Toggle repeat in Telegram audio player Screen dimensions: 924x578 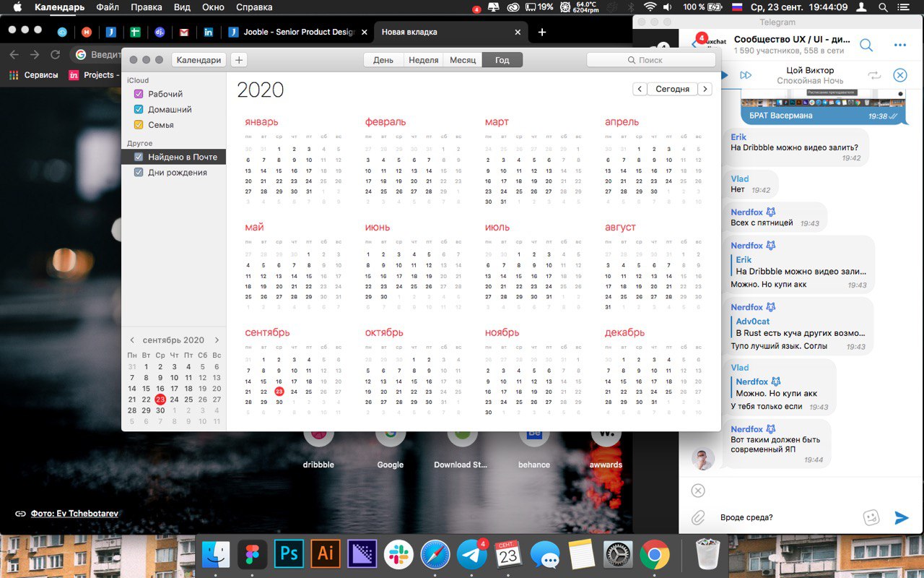(874, 75)
